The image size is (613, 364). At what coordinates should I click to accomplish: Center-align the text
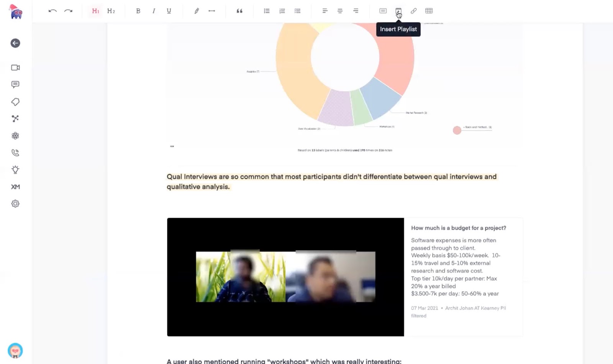click(x=340, y=11)
